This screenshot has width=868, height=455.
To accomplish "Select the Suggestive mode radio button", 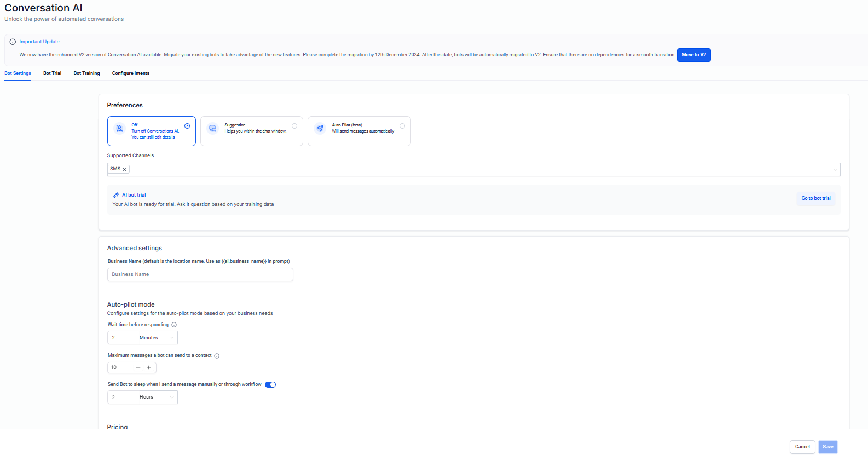I will tap(294, 126).
